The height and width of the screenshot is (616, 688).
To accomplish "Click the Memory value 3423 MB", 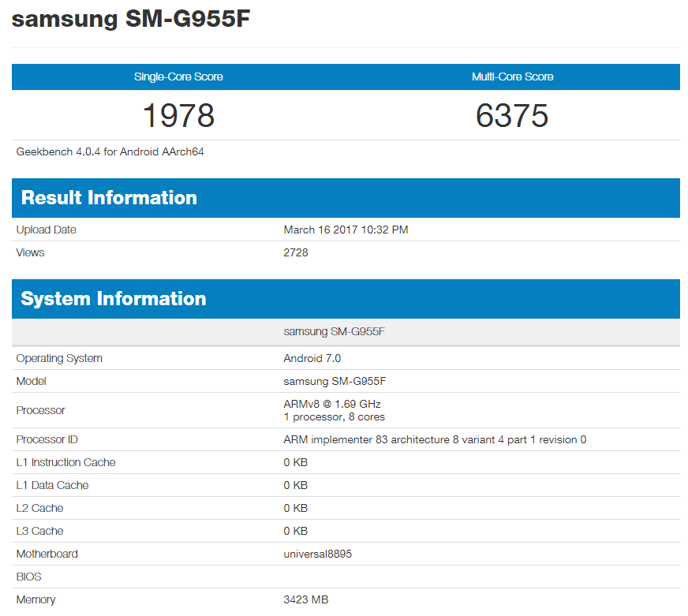I will point(306,599).
